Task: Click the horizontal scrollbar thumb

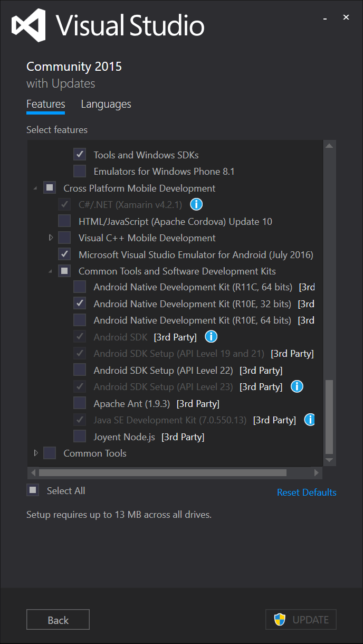Action: tap(163, 472)
